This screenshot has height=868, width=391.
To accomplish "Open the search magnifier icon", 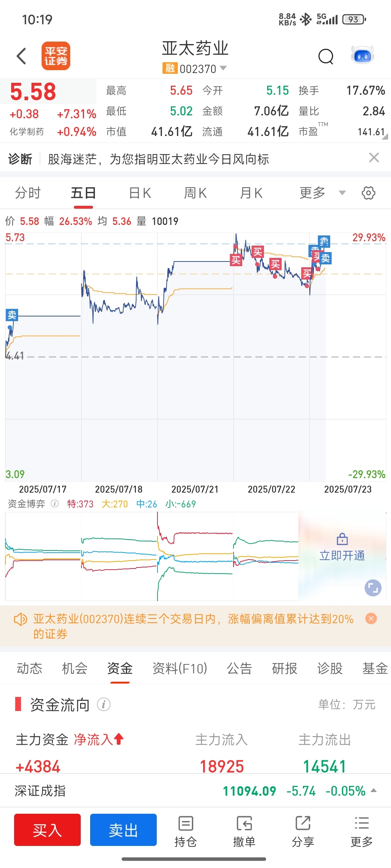I will tap(326, 56).
